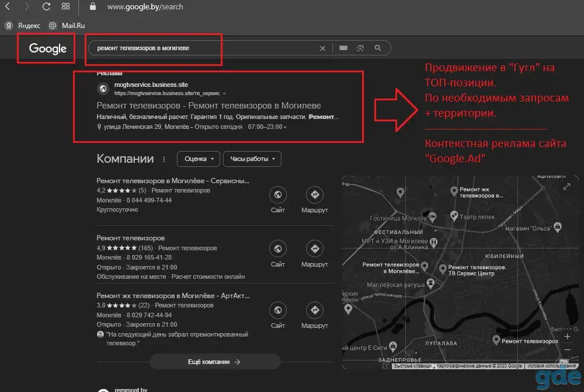Viewport: 584px width, 392px height.
Task: Clear the search query with X icon
Action: tap(322, 48)
